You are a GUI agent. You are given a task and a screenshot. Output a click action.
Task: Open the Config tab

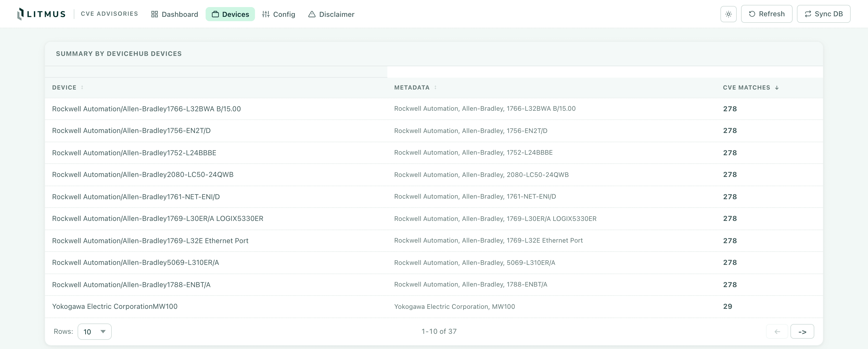click(x=279, y=14)
